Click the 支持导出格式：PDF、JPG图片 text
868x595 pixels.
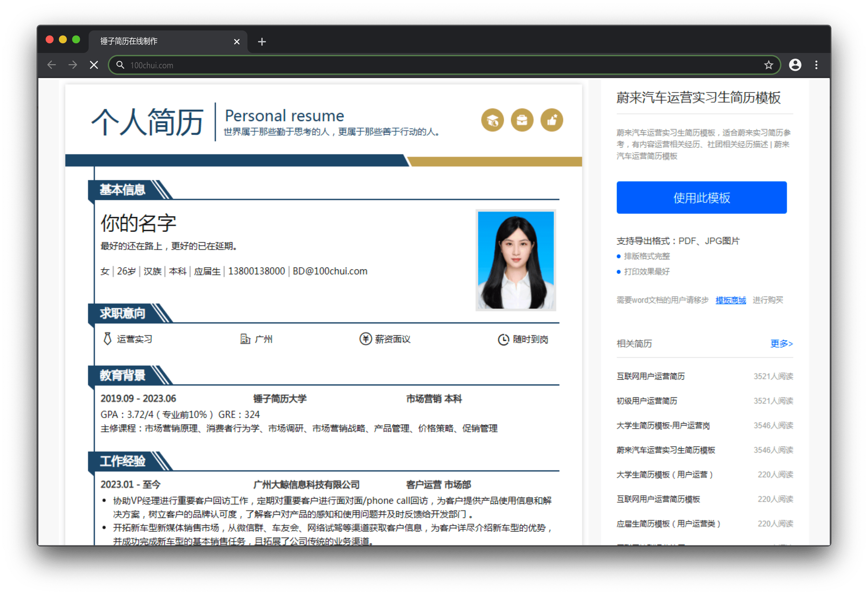click(678, 241)
